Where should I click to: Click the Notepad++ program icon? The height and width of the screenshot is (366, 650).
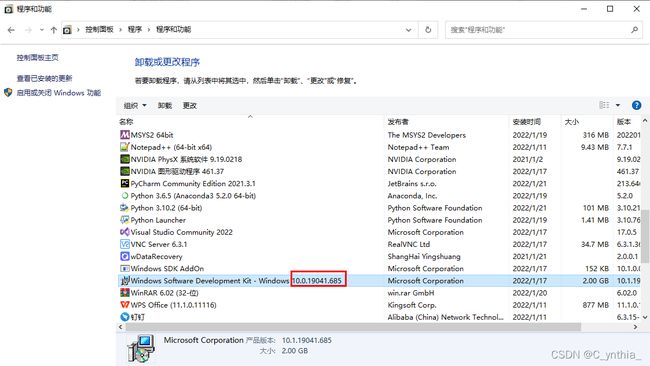coord(124,147)
